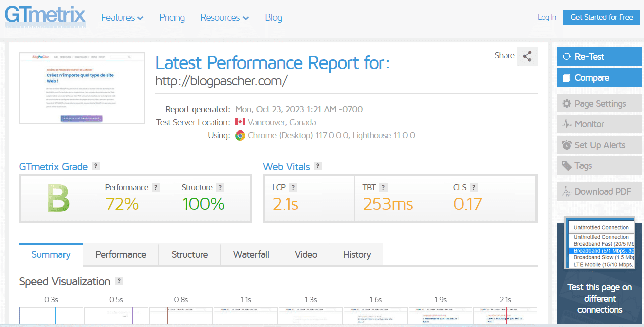Open the Waterfall tab

coord(251,254)
